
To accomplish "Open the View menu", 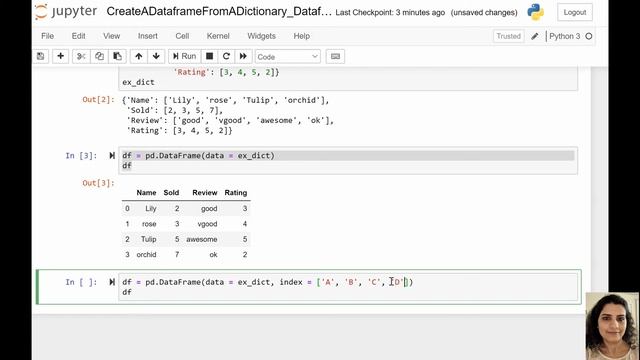I will coord(111,36).
